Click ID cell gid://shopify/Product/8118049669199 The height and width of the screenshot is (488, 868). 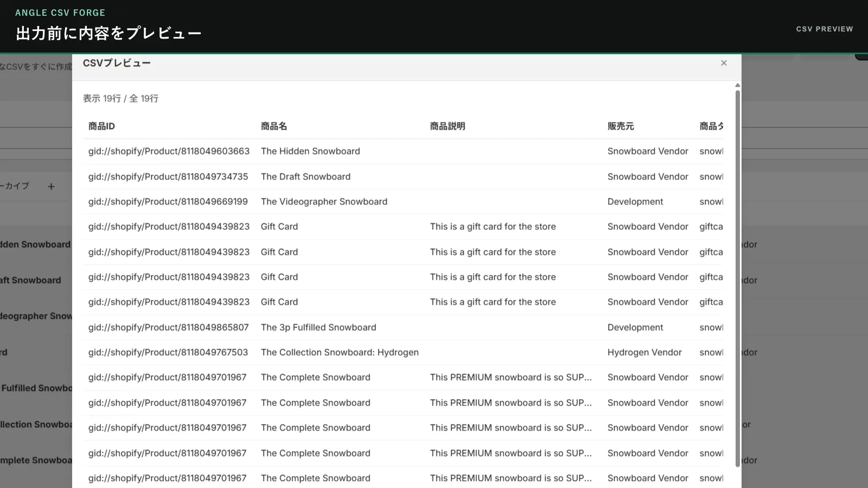(168, 202)
